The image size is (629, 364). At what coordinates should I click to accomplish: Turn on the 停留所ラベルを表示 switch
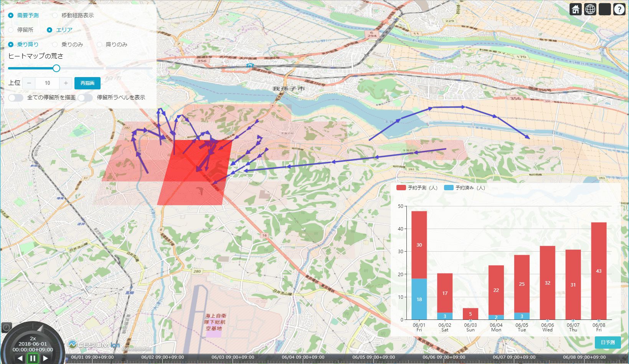[85, 97]
